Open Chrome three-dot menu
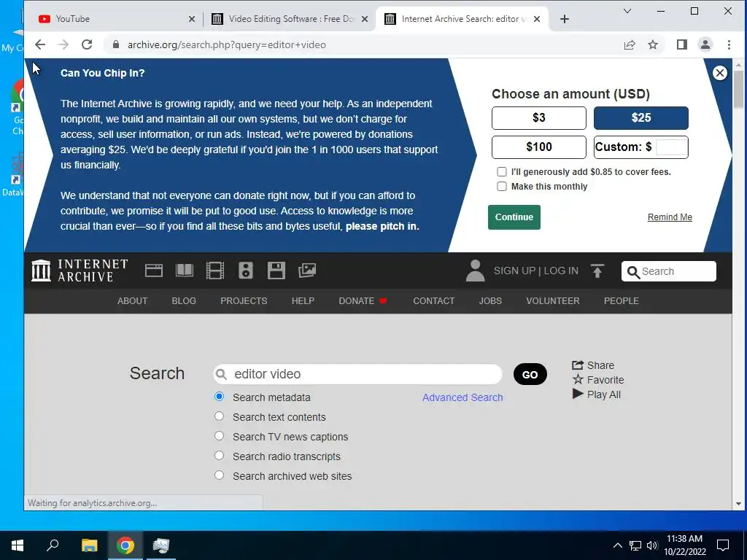Viewport: 747px width, 560px height. [x=729, y=44]
